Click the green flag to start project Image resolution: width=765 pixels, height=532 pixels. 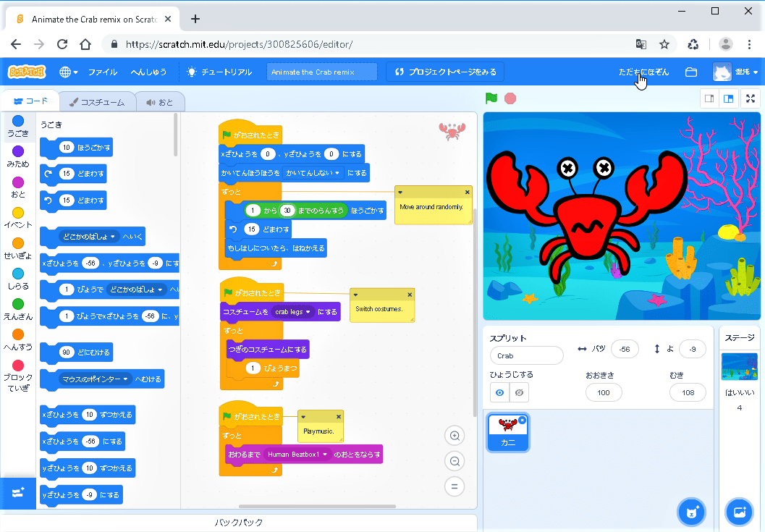(491, 98)
